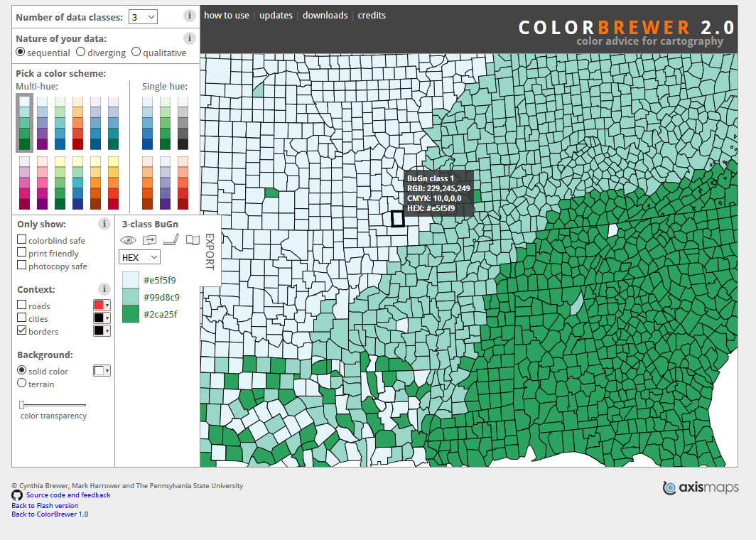Uncheck the borders context option
Viewport: 756px width, 540px height.
click(21, 331)
